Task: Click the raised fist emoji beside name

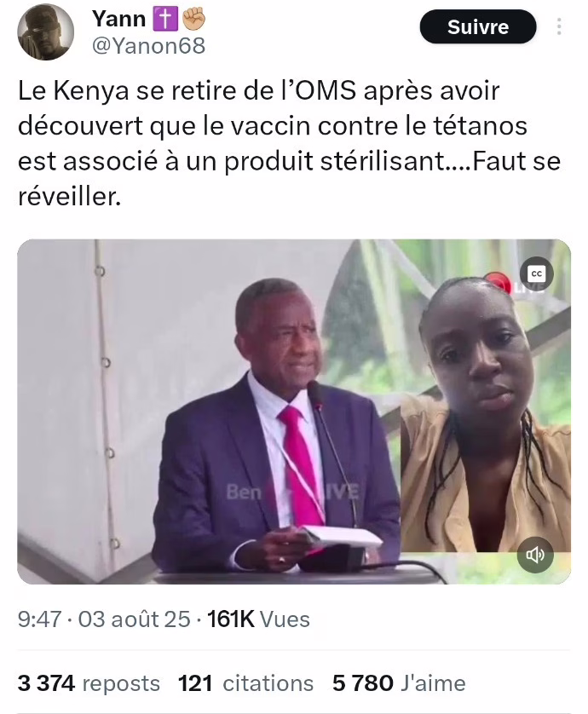Action: (194, 19)
